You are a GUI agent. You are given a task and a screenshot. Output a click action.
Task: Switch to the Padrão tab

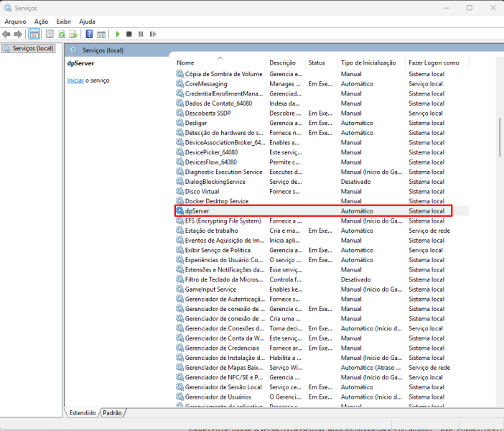click(112, 412)
